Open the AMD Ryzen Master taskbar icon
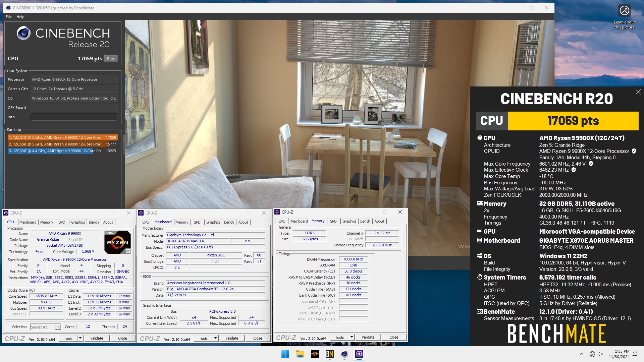Screen dimensions: 644x362 pos(315,354)
